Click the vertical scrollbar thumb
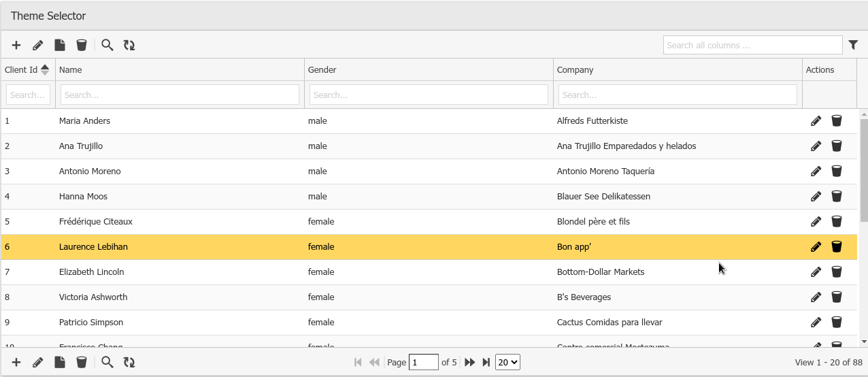 tap(864, 170)
